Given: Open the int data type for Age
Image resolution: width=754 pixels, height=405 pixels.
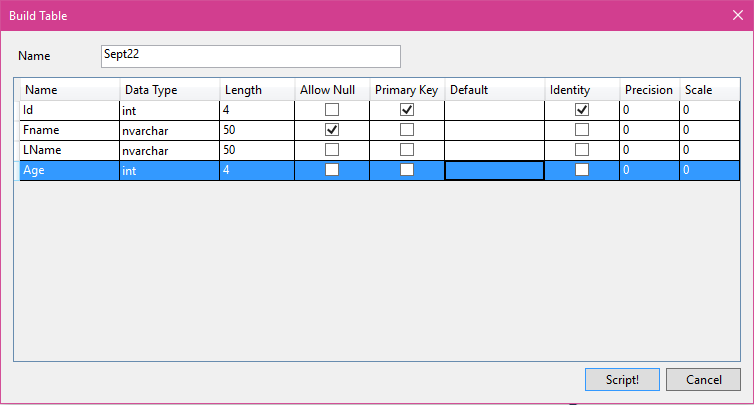Looking at the screenshot, I should tap(169, 170).
